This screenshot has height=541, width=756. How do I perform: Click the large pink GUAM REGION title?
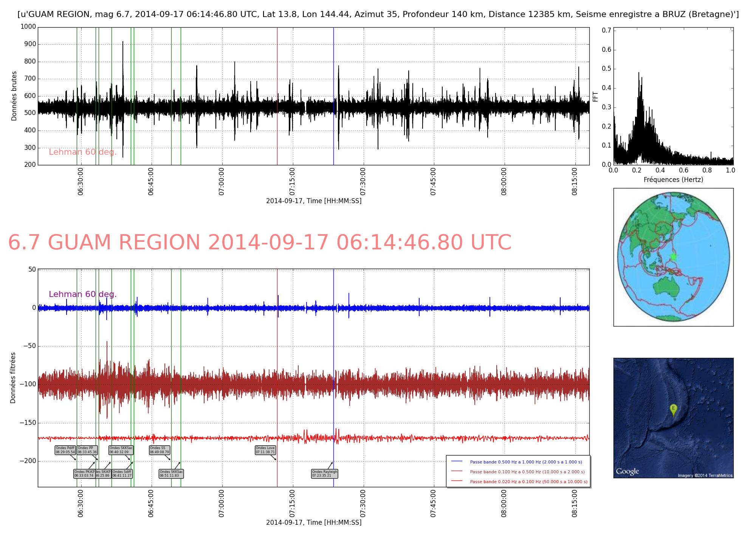pyautogui.click(x=259, y=243)
